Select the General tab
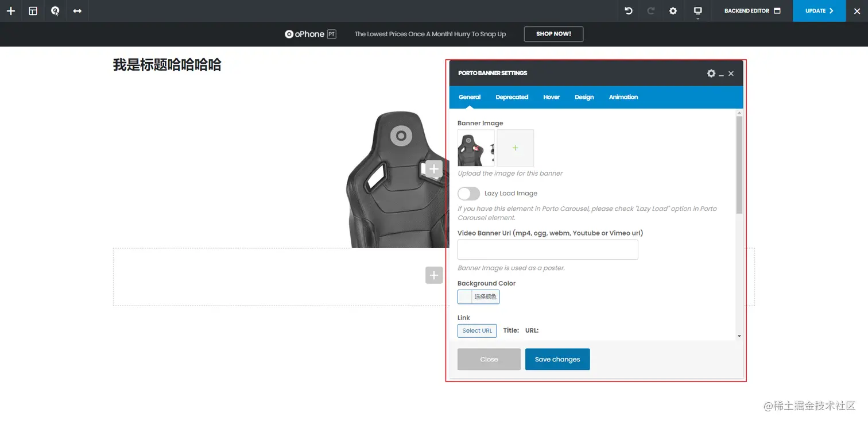 tap(470, 97)
